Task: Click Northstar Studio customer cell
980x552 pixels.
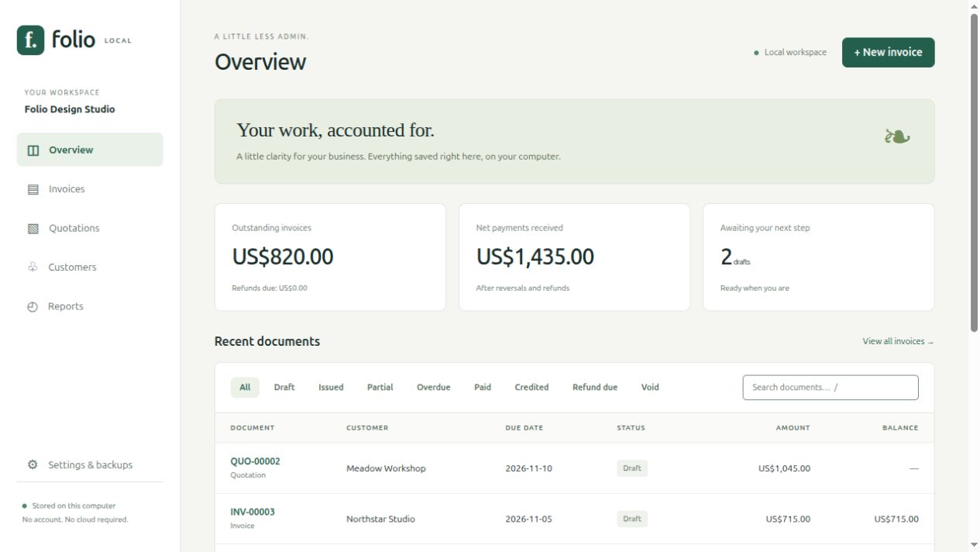Action: tap(380, 519)
